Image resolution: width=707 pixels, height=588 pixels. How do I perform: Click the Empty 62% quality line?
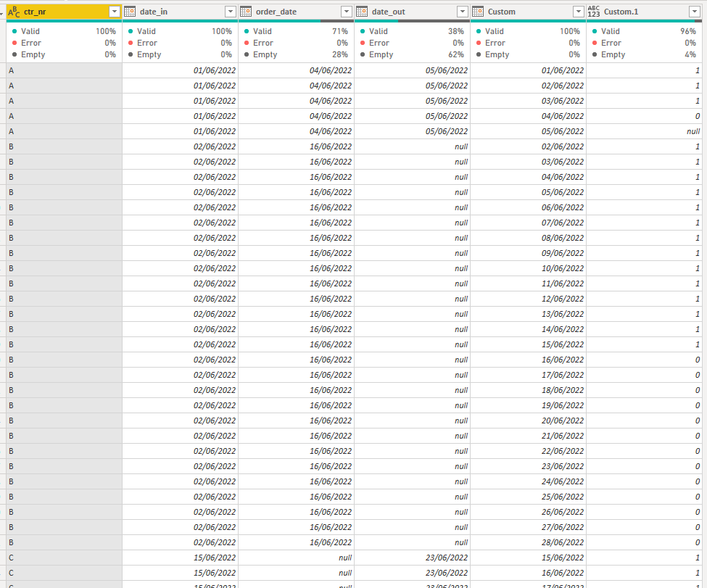412,54
